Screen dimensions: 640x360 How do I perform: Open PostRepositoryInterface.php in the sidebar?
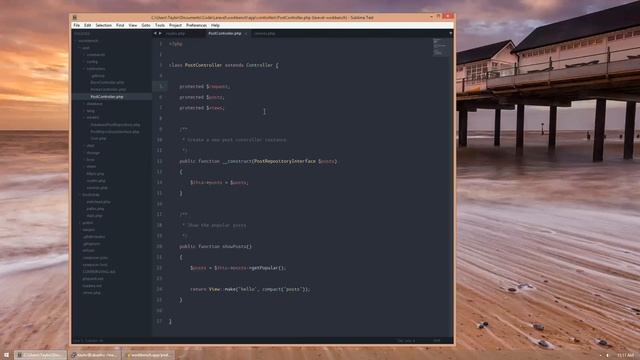pyautogui.click(x=115, y=131)
